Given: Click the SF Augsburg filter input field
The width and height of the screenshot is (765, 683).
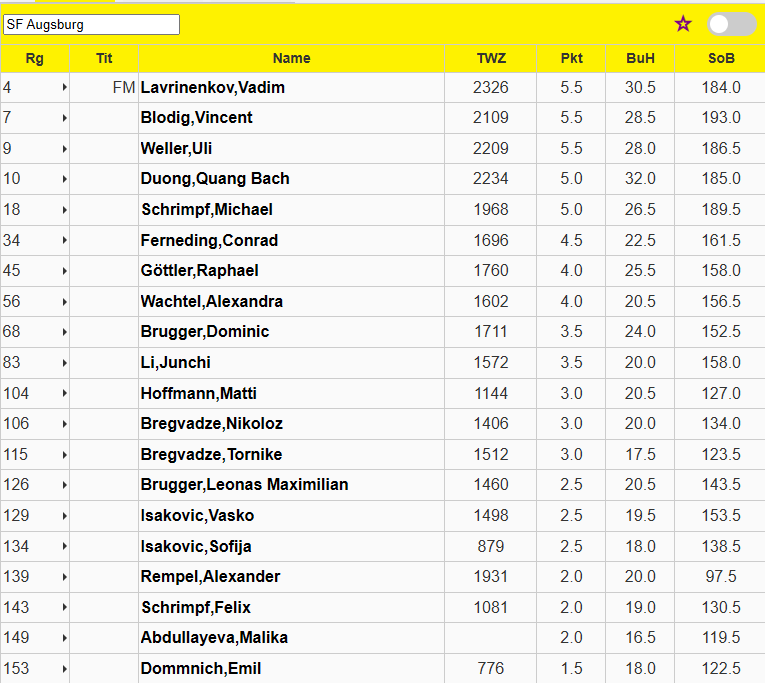Looking at the screenshot, I should 91,24.
